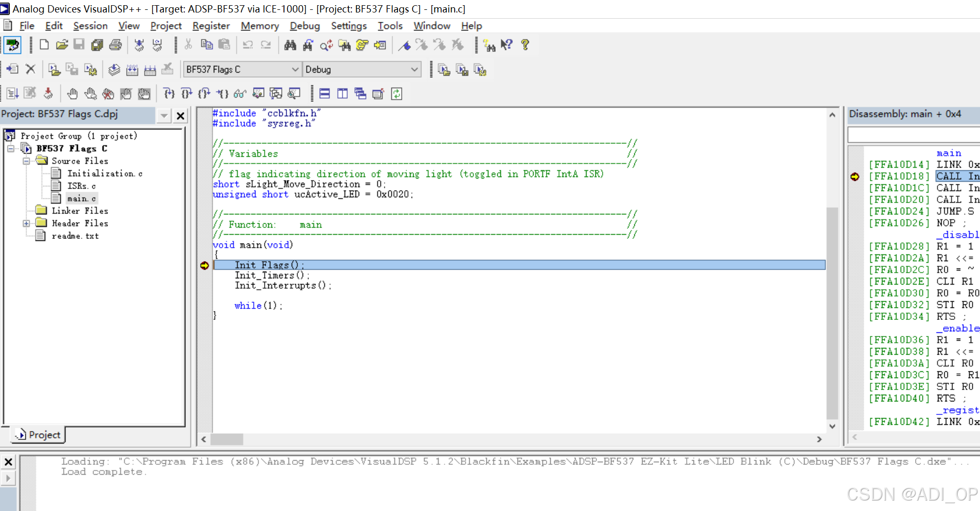Click the Save All icon
Viewport: 980px width, 511px height.
point(97,45)
